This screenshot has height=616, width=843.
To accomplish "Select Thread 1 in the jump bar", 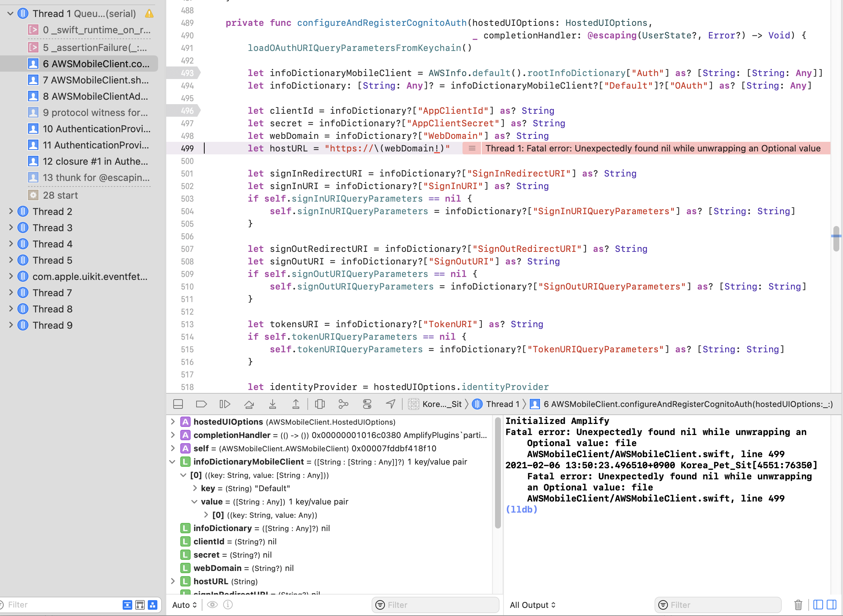I will (503, 404).
